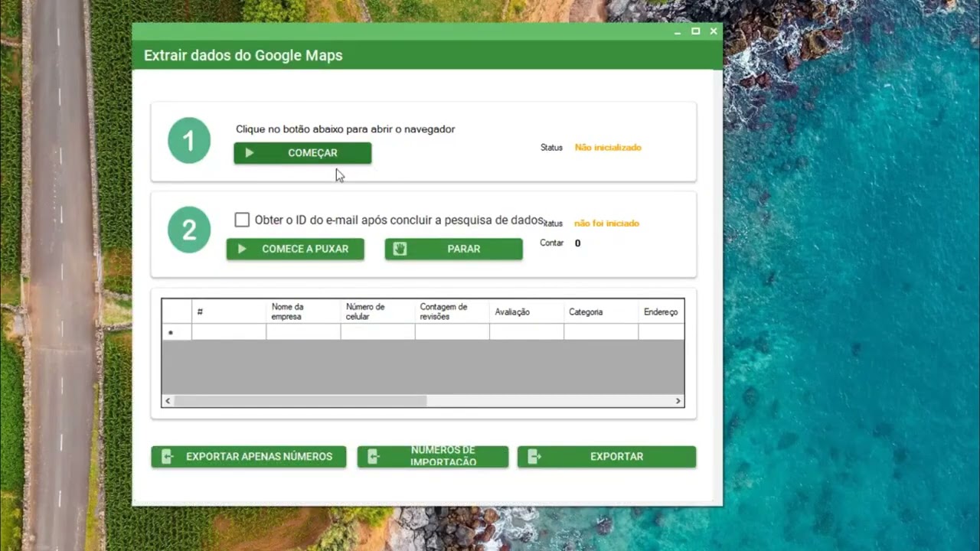Click the 'Não inicializado' status text
This screenshot has height=551, width=980.
pos(608,148)
